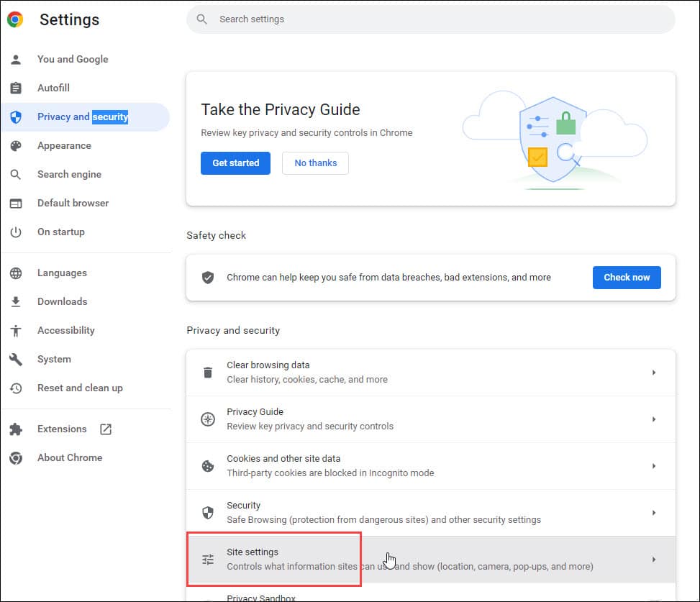
Task: Click the compass icon for Privacy Guide row
Action: pos(208,419)
